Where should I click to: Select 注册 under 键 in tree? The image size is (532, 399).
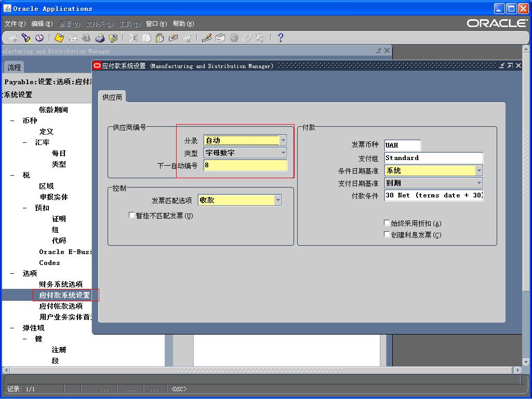(59, 350)
